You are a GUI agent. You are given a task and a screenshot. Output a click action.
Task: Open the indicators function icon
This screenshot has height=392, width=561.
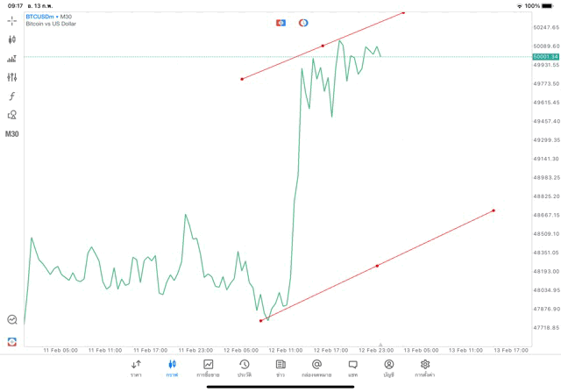(x=12, y=96)
